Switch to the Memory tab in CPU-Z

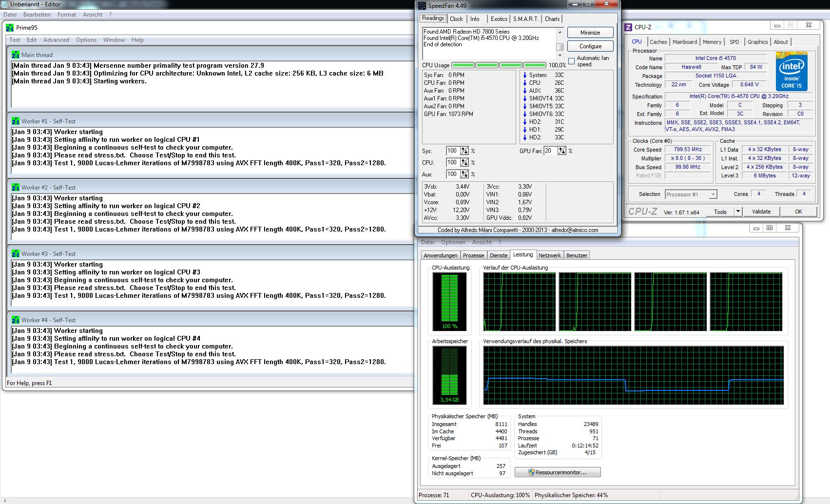pyautogui.click(x=712, y=42)
